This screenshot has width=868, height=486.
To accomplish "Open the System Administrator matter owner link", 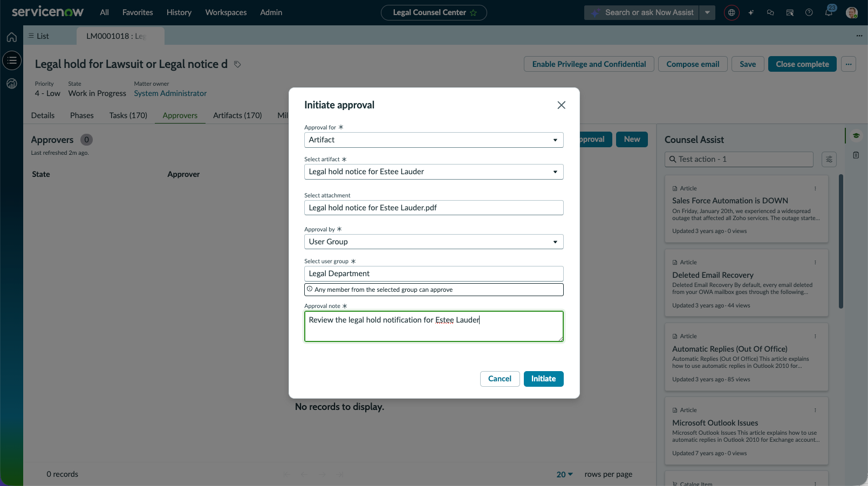I will coord(170,93).
